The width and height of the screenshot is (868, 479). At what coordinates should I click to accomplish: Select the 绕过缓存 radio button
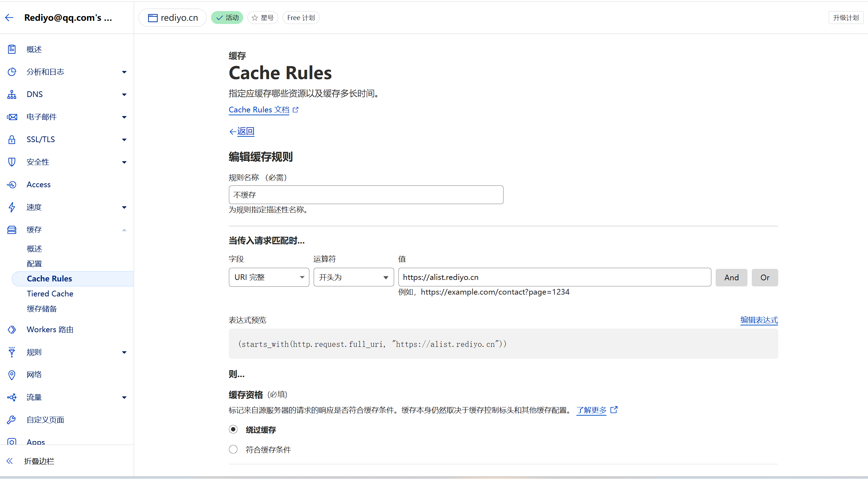tap(233, 429)
